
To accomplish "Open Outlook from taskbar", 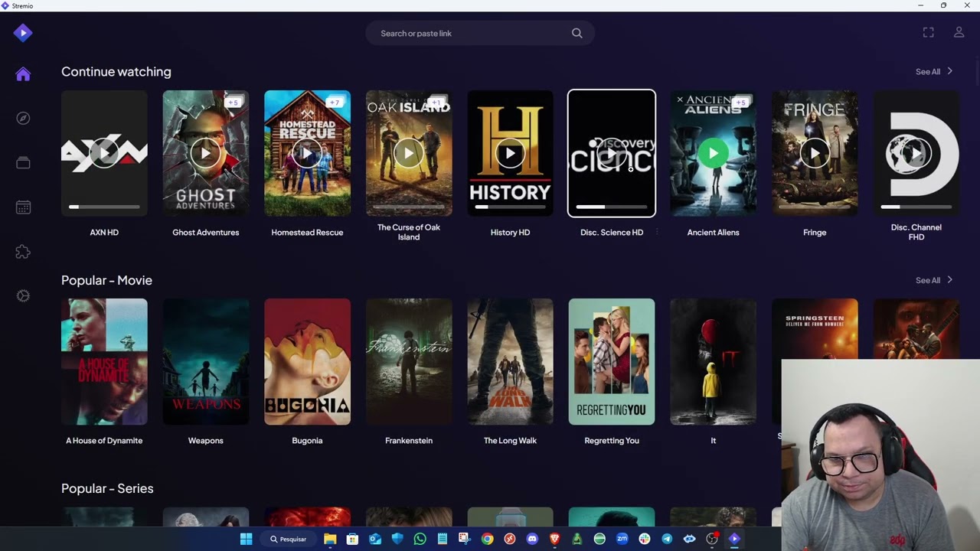I will pos(375,539).
